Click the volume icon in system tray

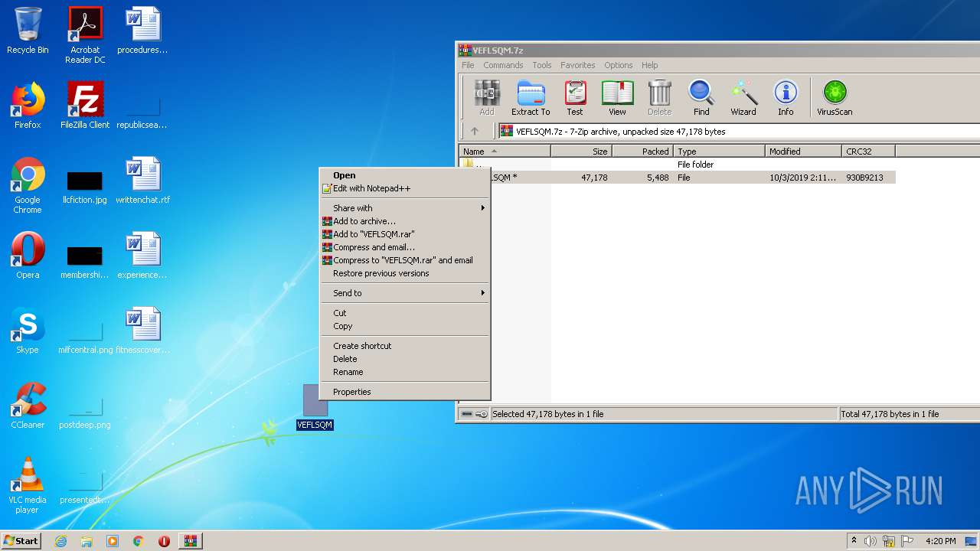tap(871, 541)
